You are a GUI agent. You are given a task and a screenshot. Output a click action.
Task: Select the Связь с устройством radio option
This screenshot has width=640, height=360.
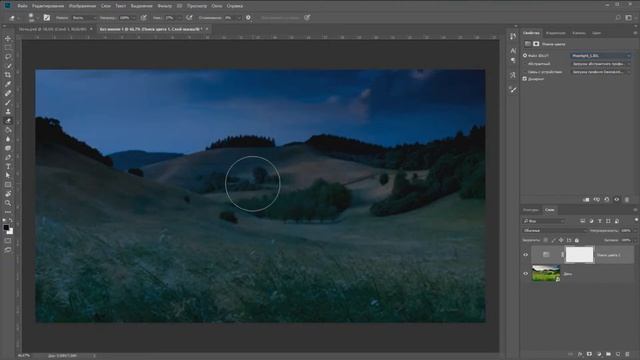pyautogui.click(x=525, y=72)
